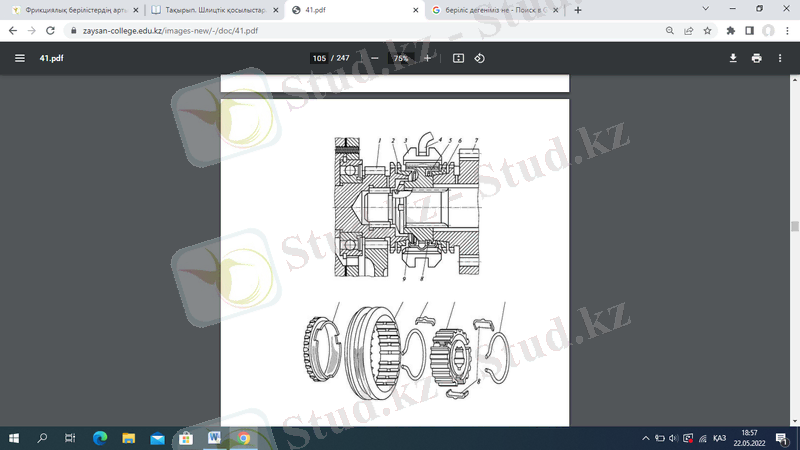Click the page number field showing 105
Image resolution: width=800 pixels, height=450 pixels.
pos(319,58)
